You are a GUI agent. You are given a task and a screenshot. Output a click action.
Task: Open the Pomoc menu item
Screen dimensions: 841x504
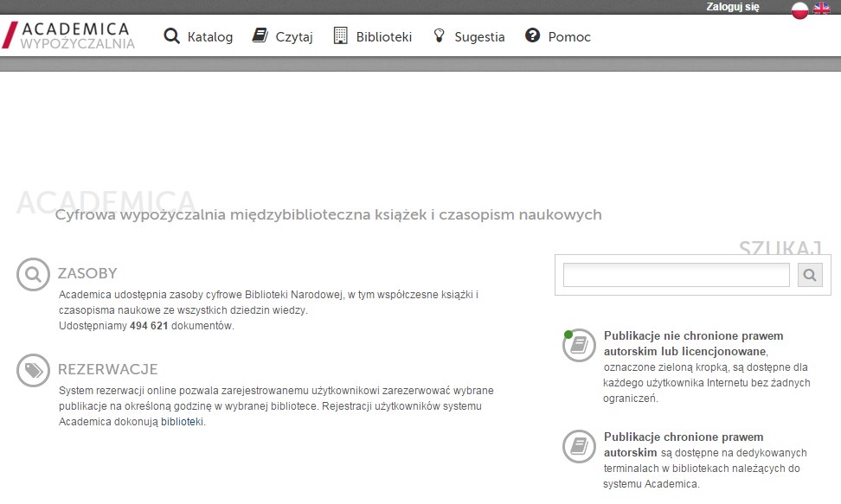[569, 37]
